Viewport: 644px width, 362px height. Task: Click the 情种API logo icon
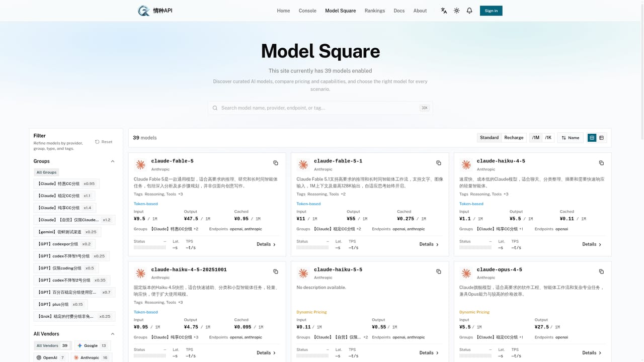coord(144,11)
